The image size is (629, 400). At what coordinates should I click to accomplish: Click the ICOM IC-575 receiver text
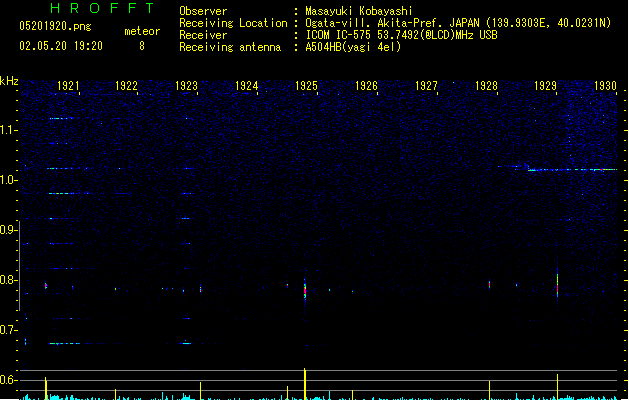[401, 35]
